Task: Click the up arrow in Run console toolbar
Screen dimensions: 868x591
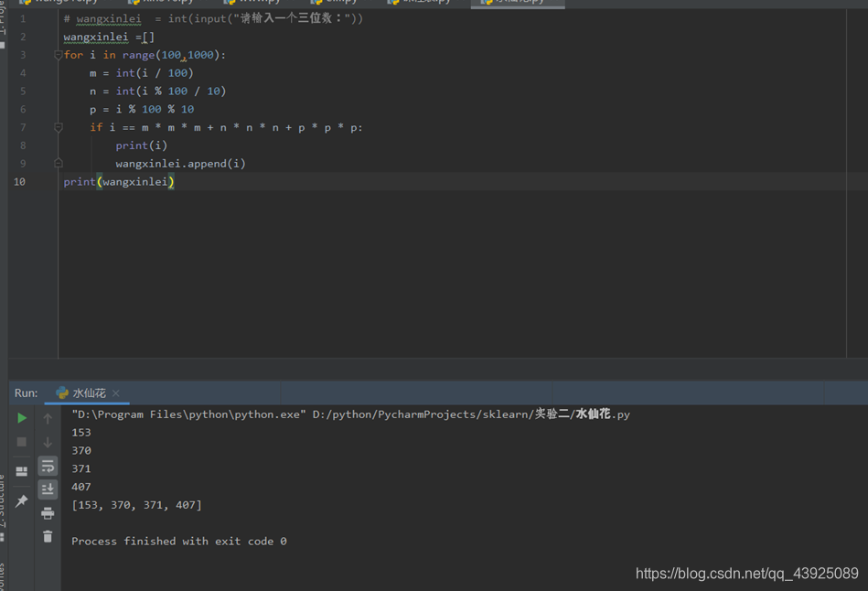Action: coord(48,419)
